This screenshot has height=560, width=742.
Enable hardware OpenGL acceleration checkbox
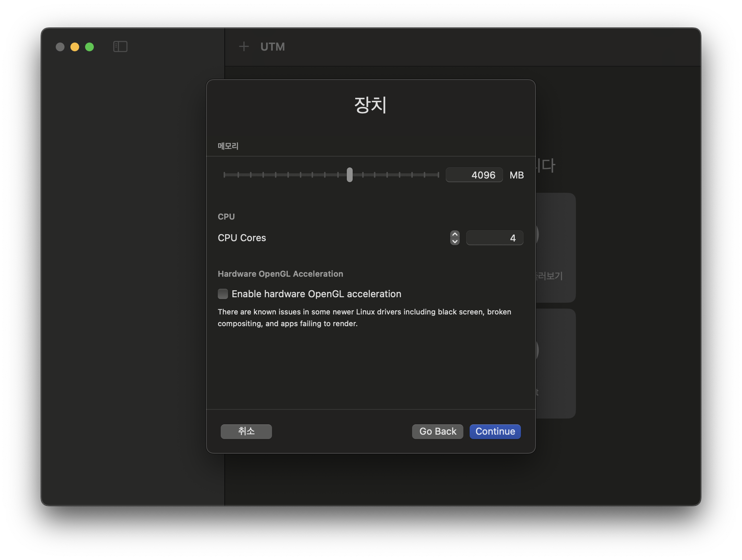[223, 294]
